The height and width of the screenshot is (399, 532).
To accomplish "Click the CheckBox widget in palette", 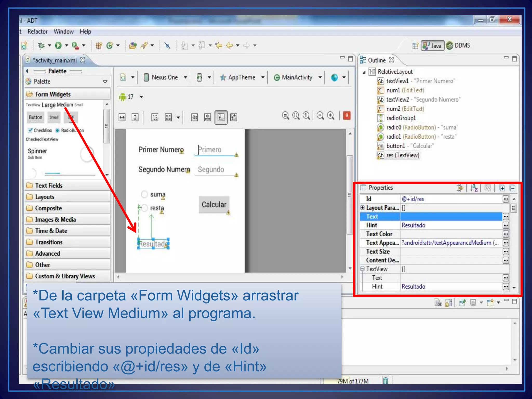I will click(40, 130).
